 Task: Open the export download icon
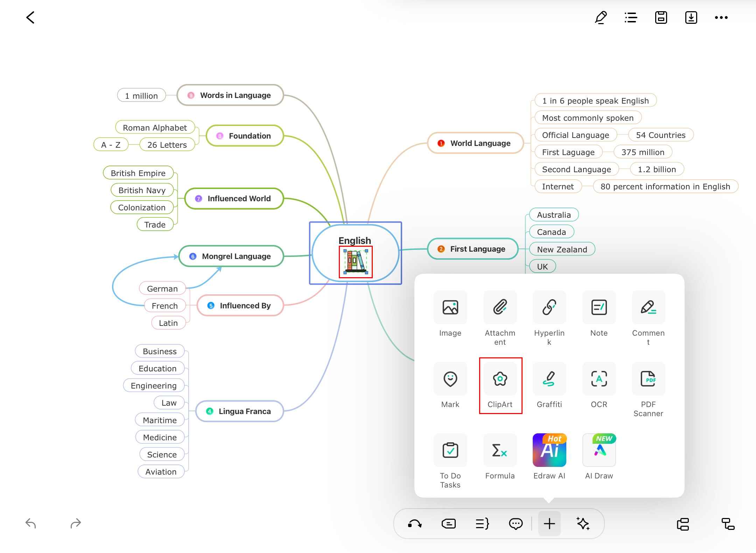coord(691,17)
